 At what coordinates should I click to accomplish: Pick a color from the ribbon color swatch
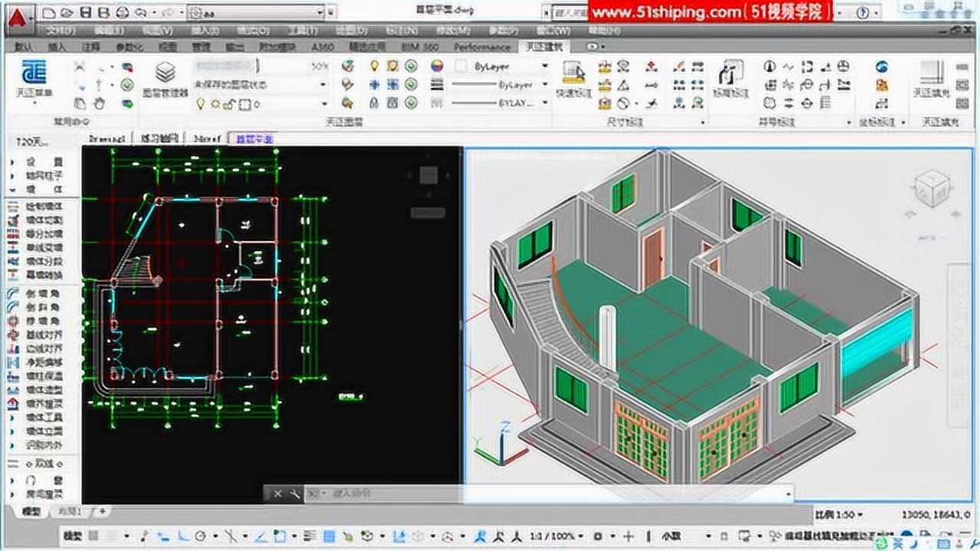tap(437, 66)
